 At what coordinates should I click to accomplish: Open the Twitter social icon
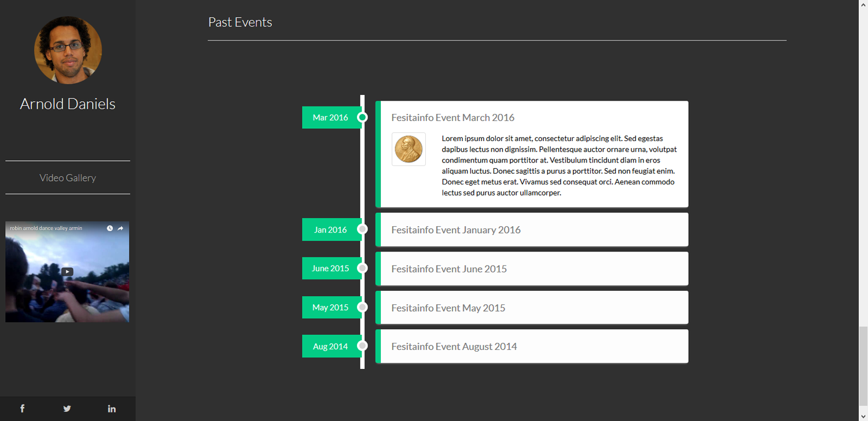click(x=67, y=408)
